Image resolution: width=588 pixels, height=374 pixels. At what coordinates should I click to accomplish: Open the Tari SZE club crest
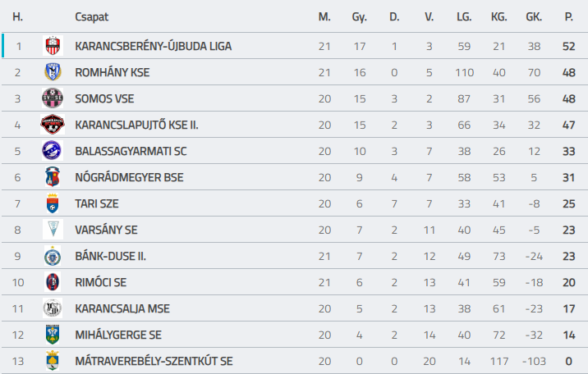[x=53, y=203]
